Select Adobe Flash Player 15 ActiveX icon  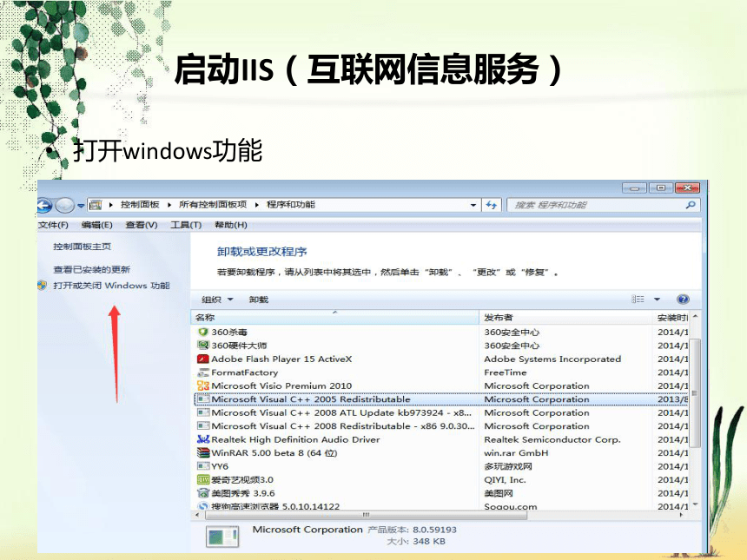pos(203,359)
